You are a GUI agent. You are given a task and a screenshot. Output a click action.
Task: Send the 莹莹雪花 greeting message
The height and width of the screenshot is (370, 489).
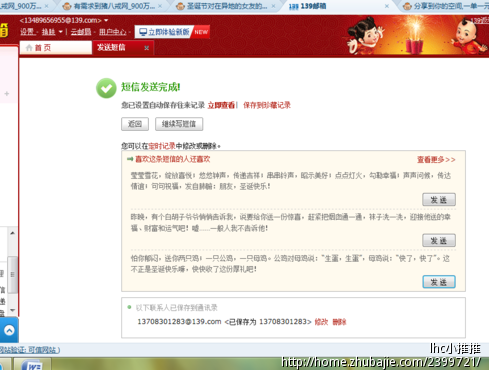[439, 200]
